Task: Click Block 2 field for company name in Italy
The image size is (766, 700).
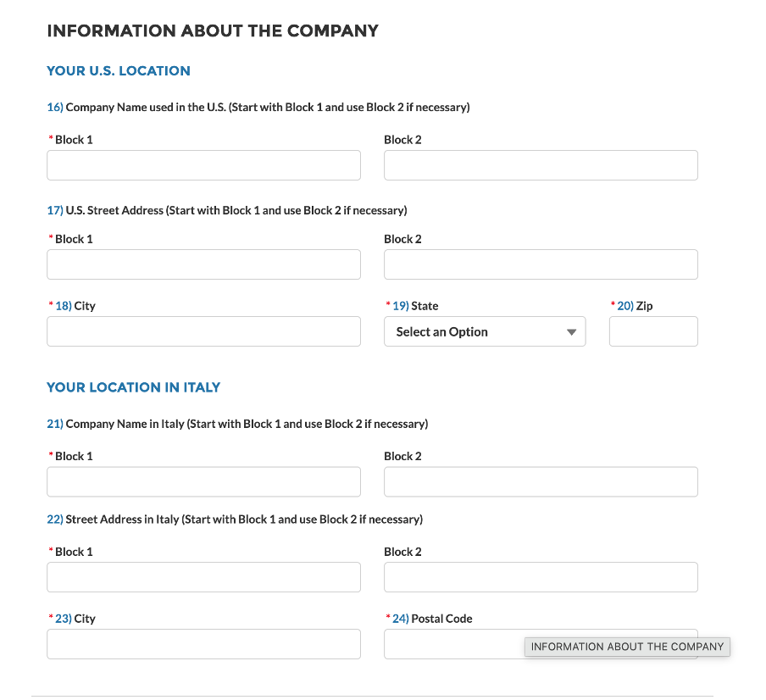Action: click(541, 481)
